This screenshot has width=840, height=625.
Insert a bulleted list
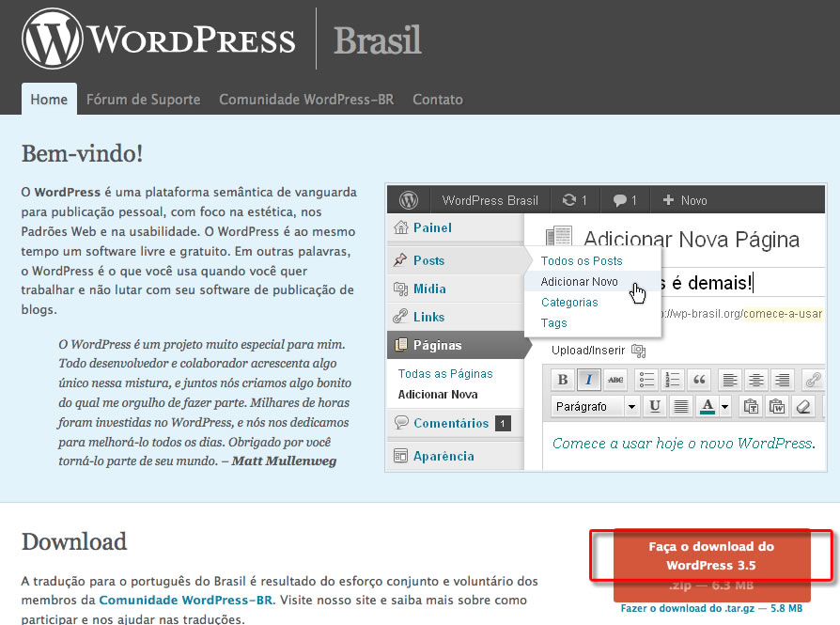pyautogui.click(x=646, y=380)
